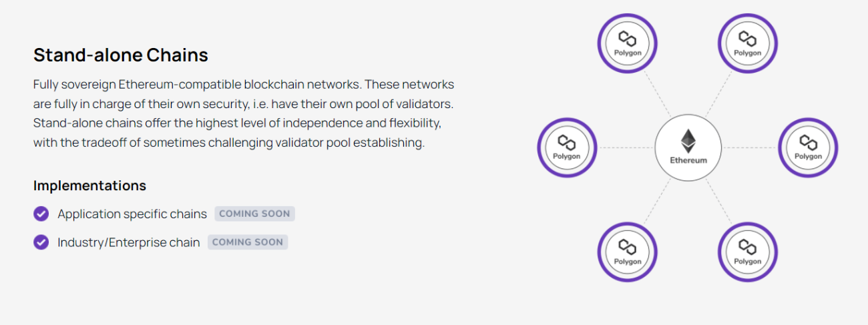Click the Polygon node left of Ethereum
Screen dimensions: 868x325
[567, 147]
